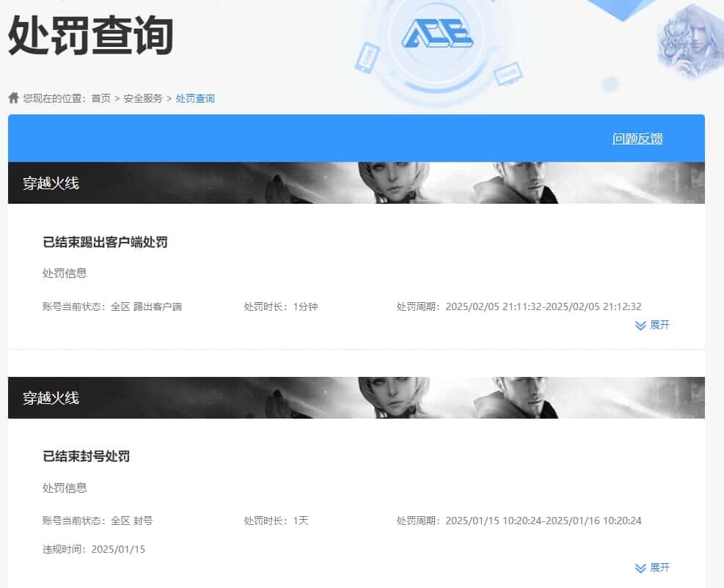Click 处罚查询 breadcrumb link
The height and width of the screenshot is (588, 724).
coord(195,98)
